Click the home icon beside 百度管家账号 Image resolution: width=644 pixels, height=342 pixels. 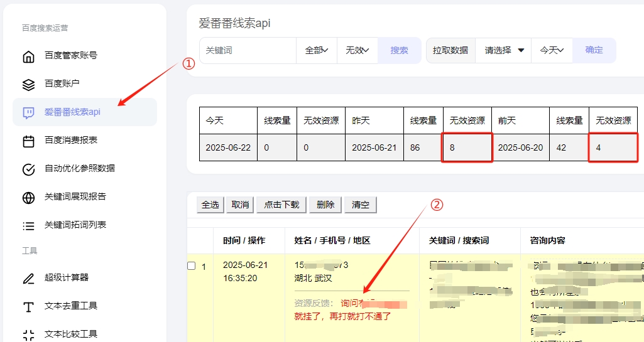coord(28,56)
